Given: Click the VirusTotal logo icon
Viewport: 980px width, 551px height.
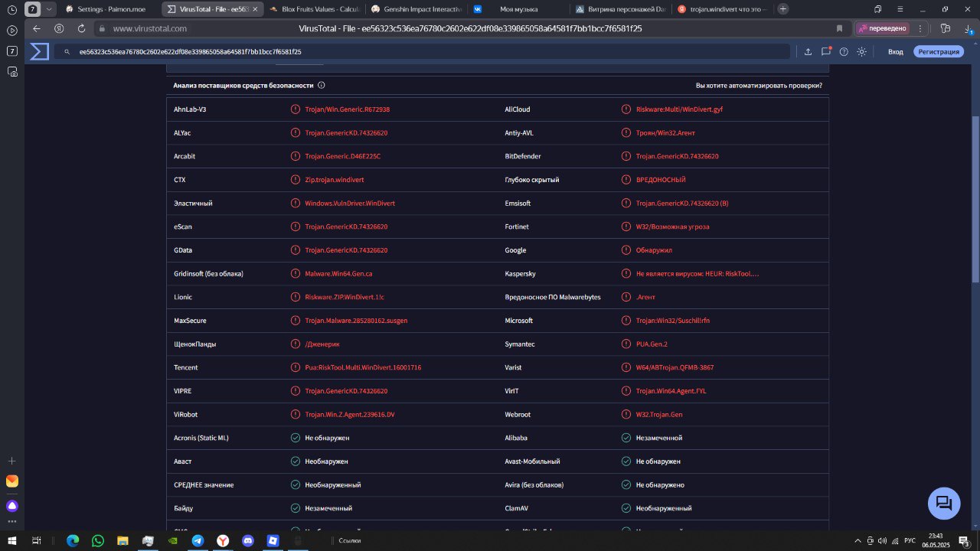Looking at the screenshot, I should (x=39, y=51).
